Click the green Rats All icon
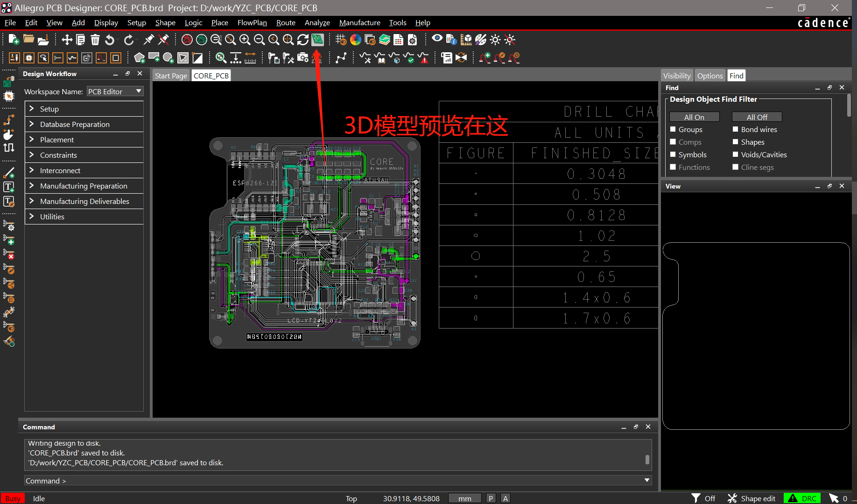The height and width of the screenshot is (504, 857). pyautogui.click(x=201, y=40)
